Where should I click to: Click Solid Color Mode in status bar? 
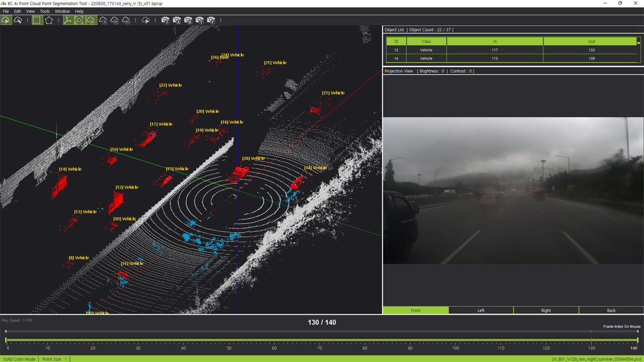pyautogui.click(x=19, y=359)
